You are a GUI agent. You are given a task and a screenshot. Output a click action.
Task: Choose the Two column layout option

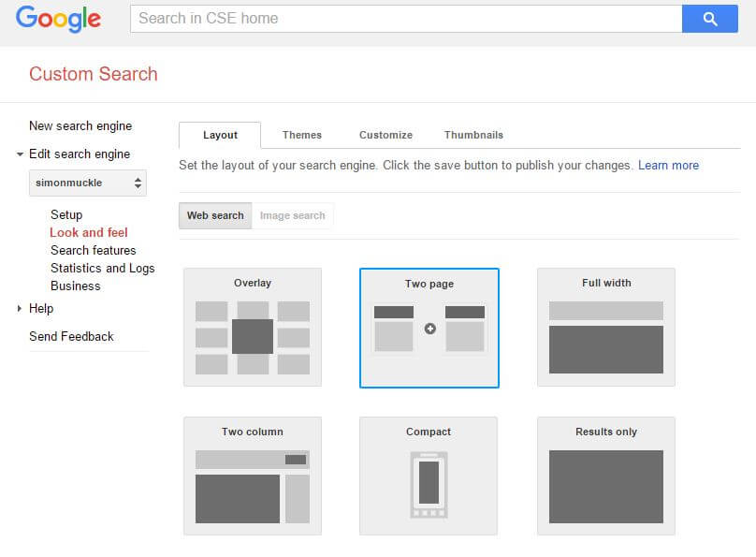252,476
